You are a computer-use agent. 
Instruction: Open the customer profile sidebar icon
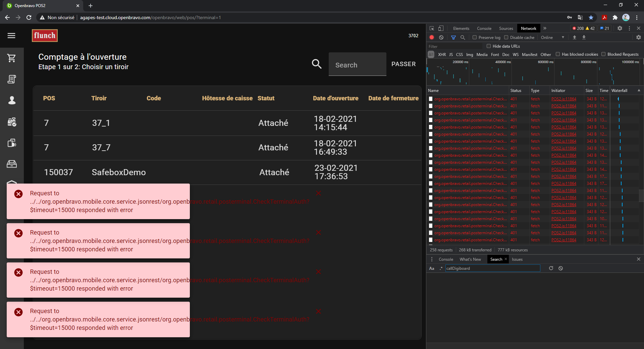12,100
